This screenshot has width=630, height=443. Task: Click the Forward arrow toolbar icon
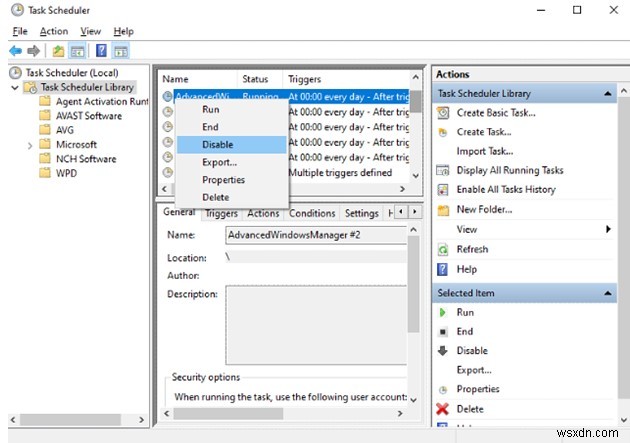tap(33, 51)
